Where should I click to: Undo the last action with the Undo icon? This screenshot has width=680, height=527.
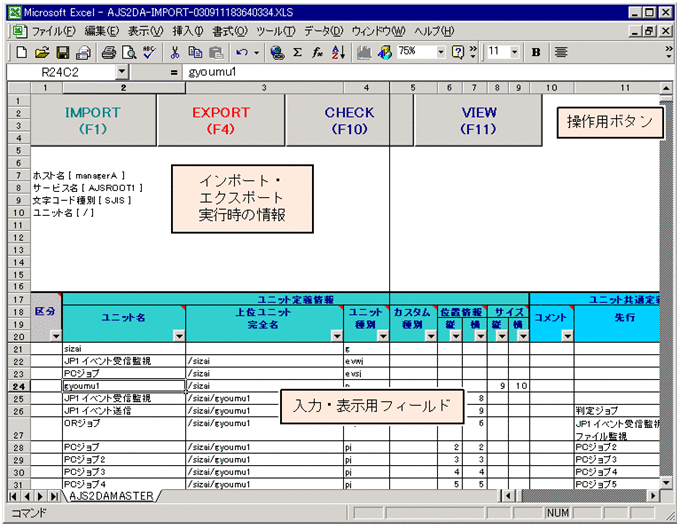click(242, 52)
